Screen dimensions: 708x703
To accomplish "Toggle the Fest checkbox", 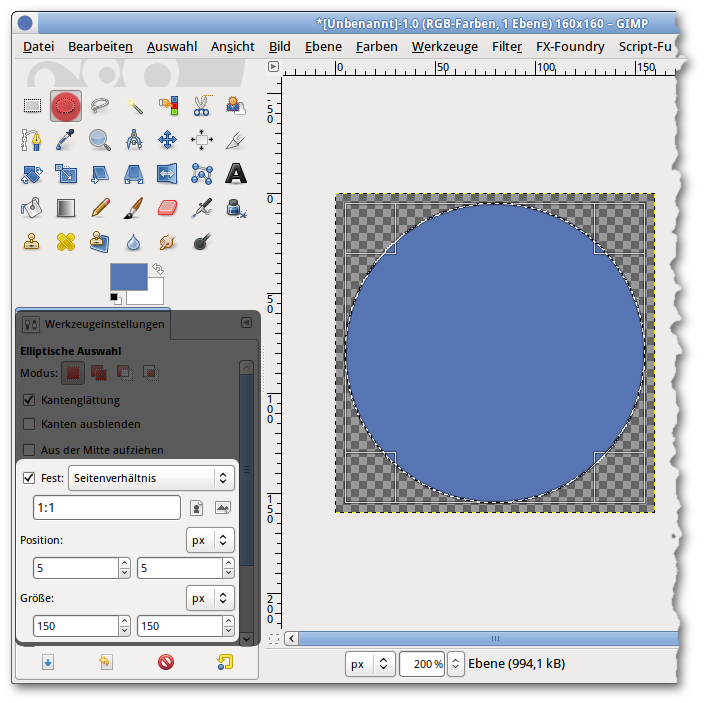I will pyautogui.click(x=29, y=478).
